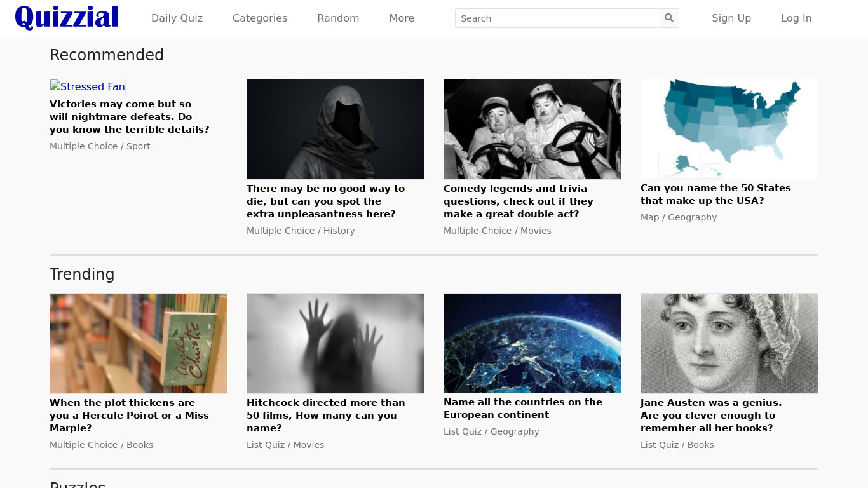This screenshot has height=488, width=868.
Task: Select the USA states map thumbnail
Action: [x=729, y=129]
